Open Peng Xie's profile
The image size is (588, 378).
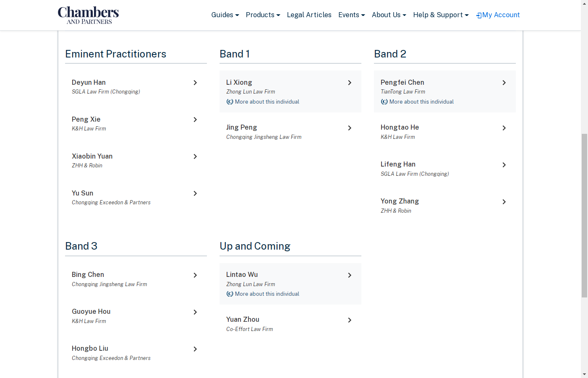[86, 119]
